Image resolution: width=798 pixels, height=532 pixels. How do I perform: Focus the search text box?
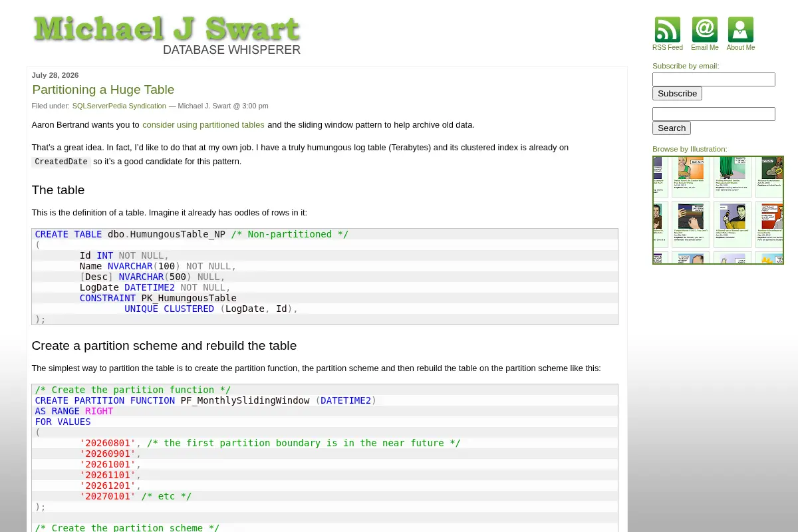tap(714, 114)
